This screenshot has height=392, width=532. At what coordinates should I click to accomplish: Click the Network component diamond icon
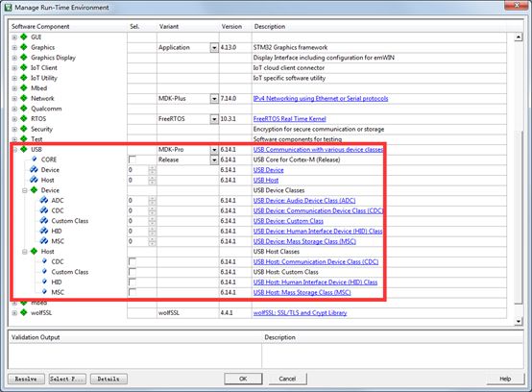(x=23, y=98)
